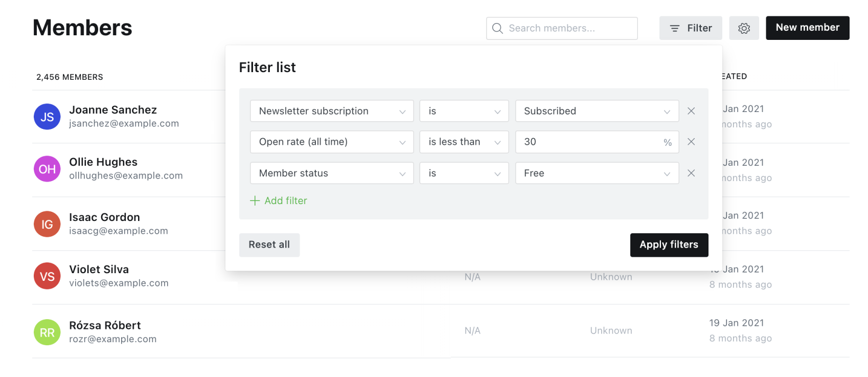This screenshot has width=868, height=377.
Task: Open the Subscribed value dropdown
Action: tap(597, 111)
